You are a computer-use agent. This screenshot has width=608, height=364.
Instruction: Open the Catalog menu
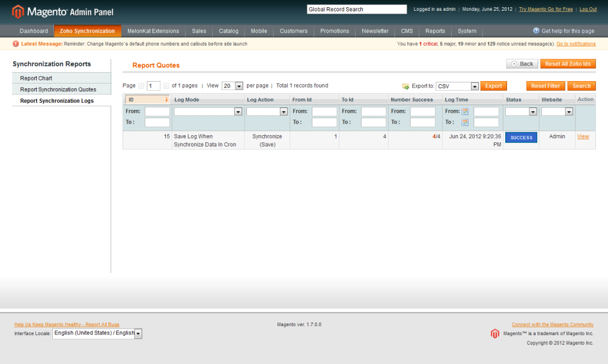pyautogui.click(x=228, y=31)
